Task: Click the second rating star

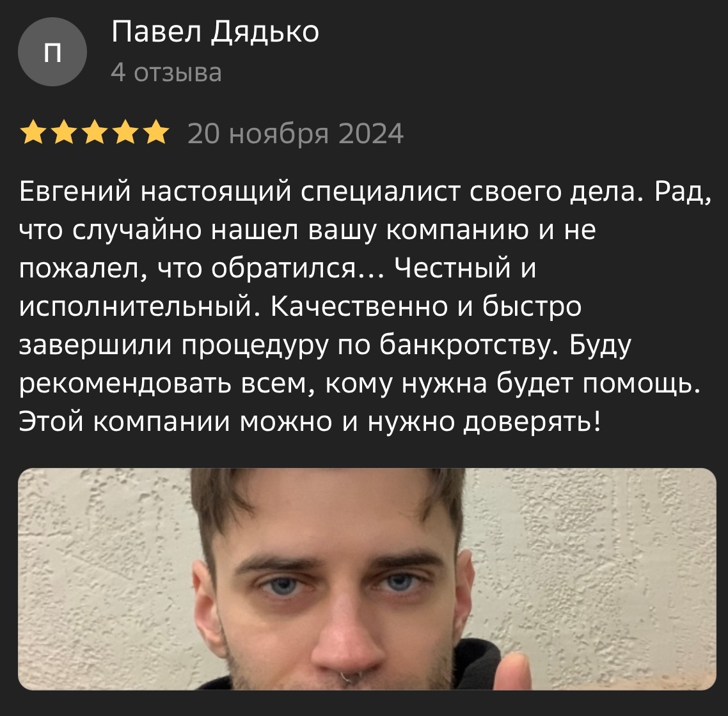Action: (x=65, y=132)
